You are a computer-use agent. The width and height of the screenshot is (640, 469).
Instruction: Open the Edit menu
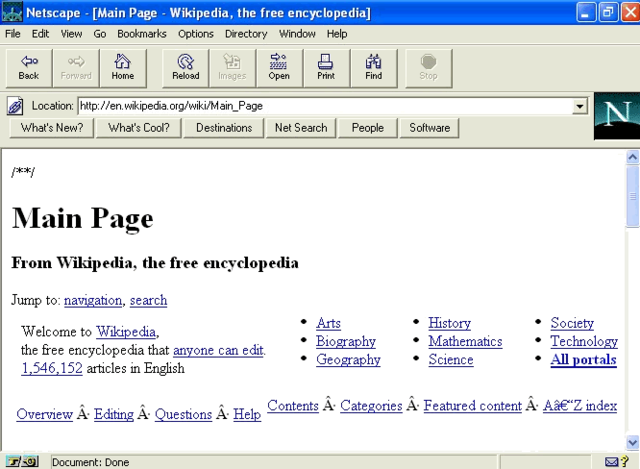pyautogui.click(x=40, y=34)
